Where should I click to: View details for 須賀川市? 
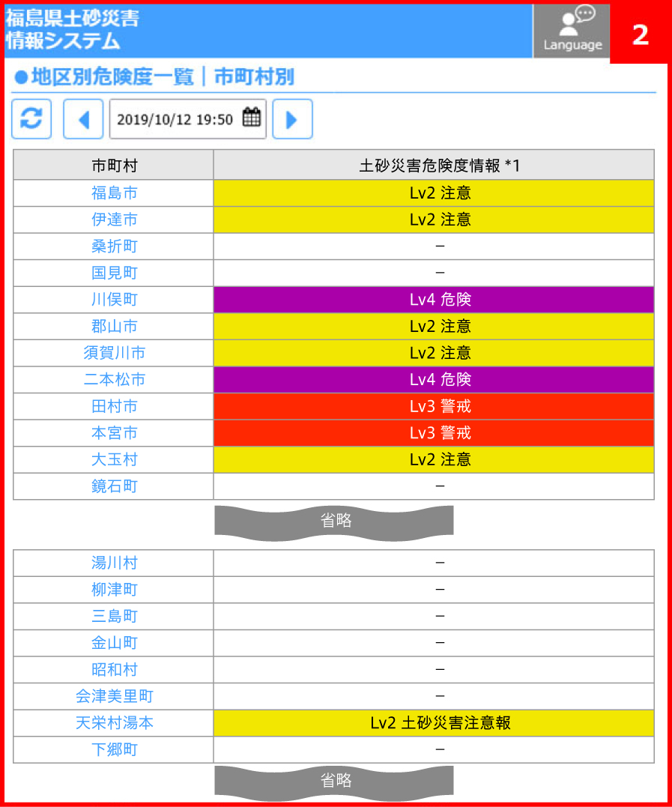coord(114,353)
